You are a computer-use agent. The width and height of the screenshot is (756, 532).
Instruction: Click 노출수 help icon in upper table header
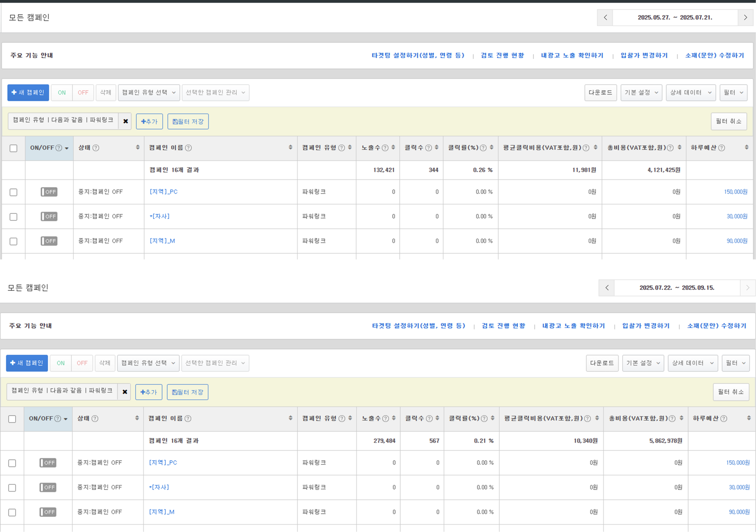click(385, 148)
